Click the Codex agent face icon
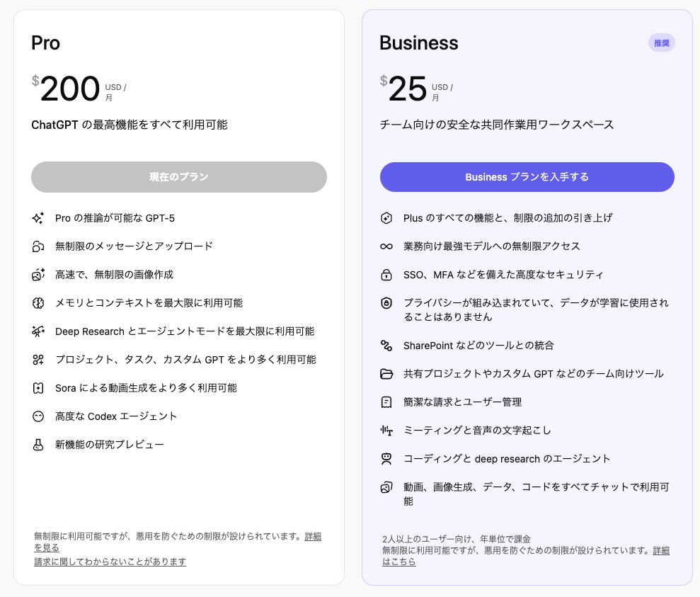Viewport: 700px width, 597px height. 38,416
